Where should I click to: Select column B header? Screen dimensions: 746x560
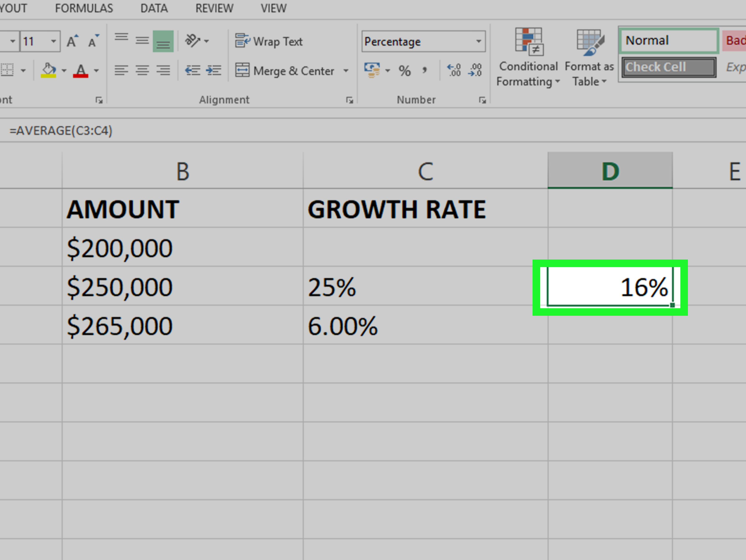[182, 171]
